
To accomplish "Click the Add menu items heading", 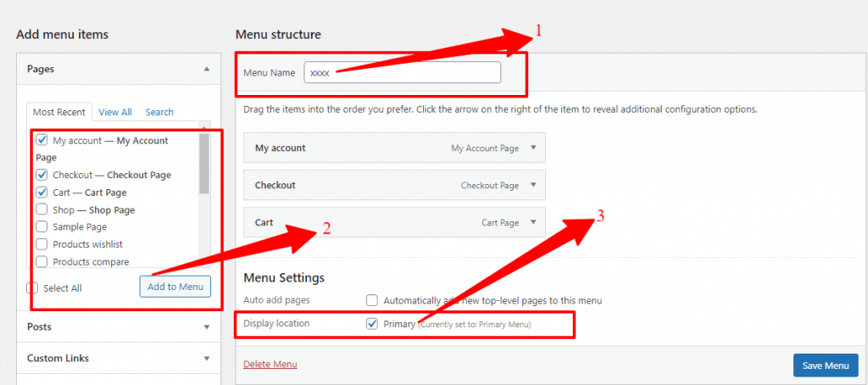I will pos(63,35).
